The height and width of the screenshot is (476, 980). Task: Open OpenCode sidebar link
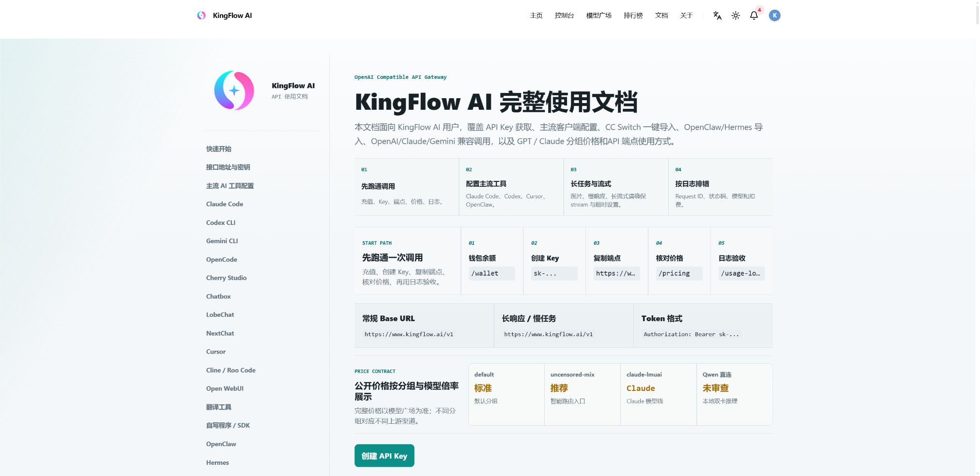point(222,260)
